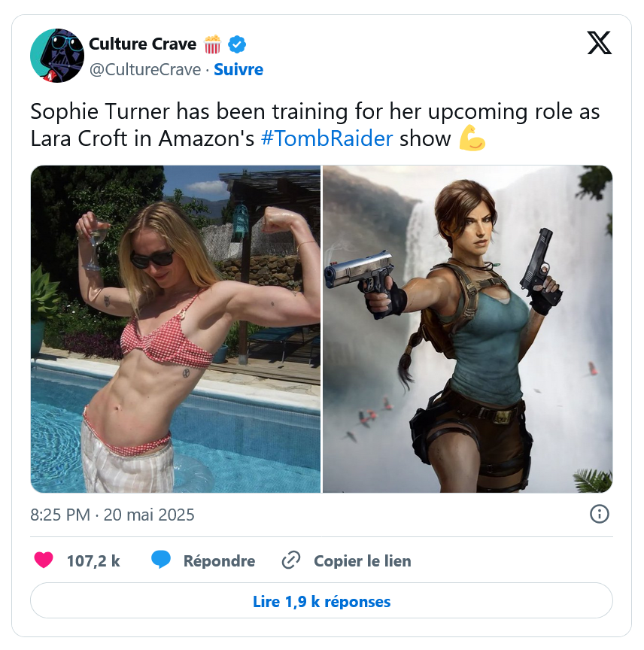Click the Répondre label
This screenshot has width=644, height=650.
point(220,561)
